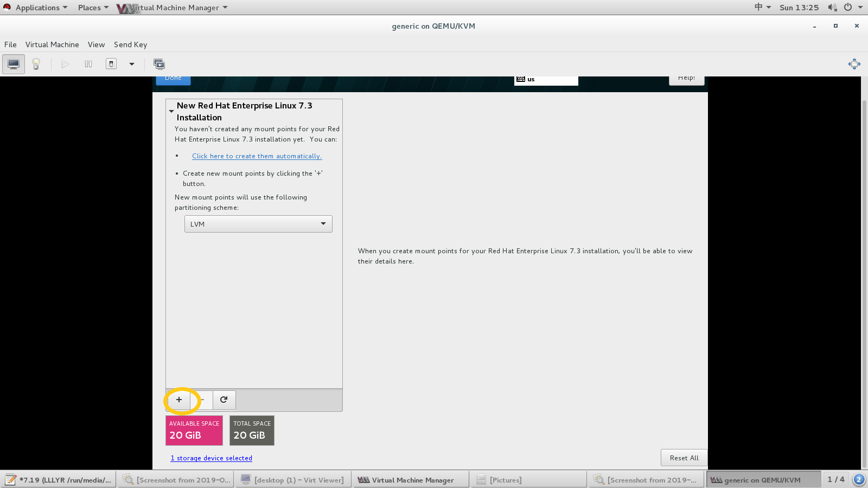Click the AVAILABLE SPACE 20 GiB box
Screen dimensions: 868x488
pos(194,431)
